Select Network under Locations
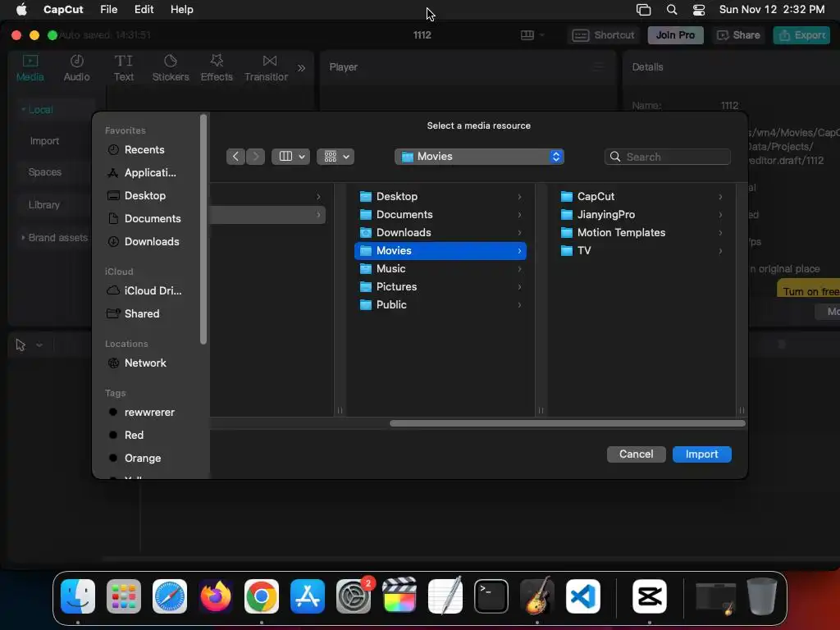Image resolution: width=840 pixels, height=630 pixels. [x=137, y=363]
